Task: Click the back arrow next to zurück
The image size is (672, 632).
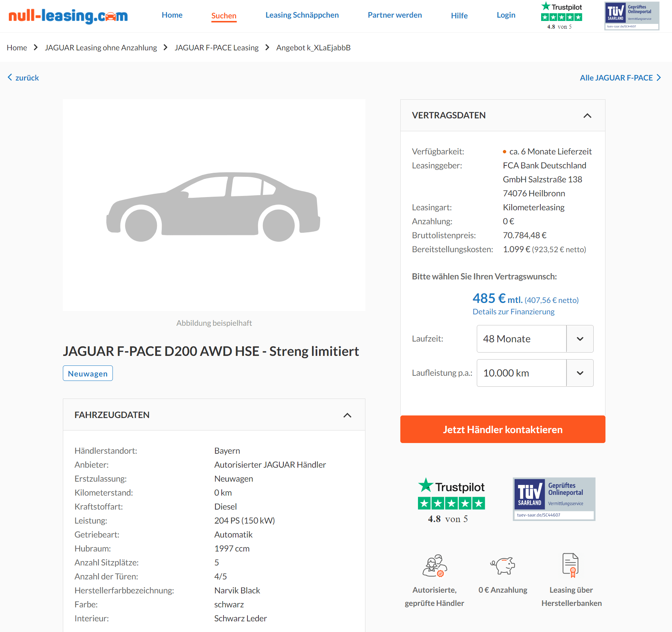Action: point(10,77)
